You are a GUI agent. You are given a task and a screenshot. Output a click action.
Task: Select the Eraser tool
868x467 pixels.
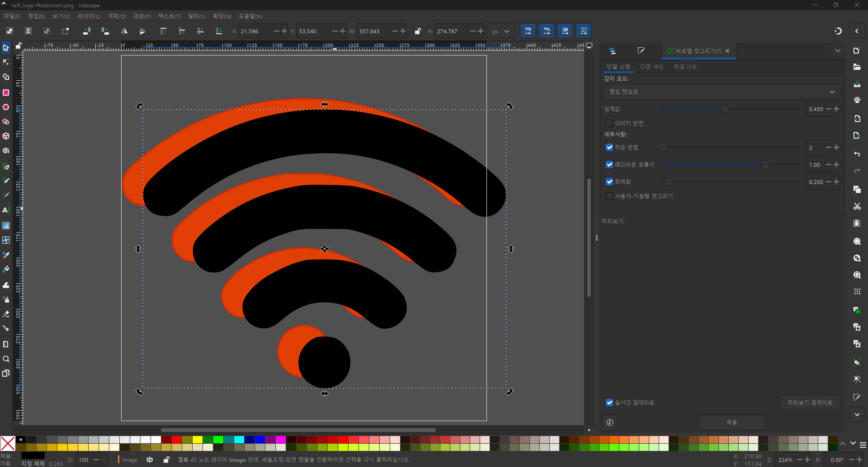click(6, 314)
